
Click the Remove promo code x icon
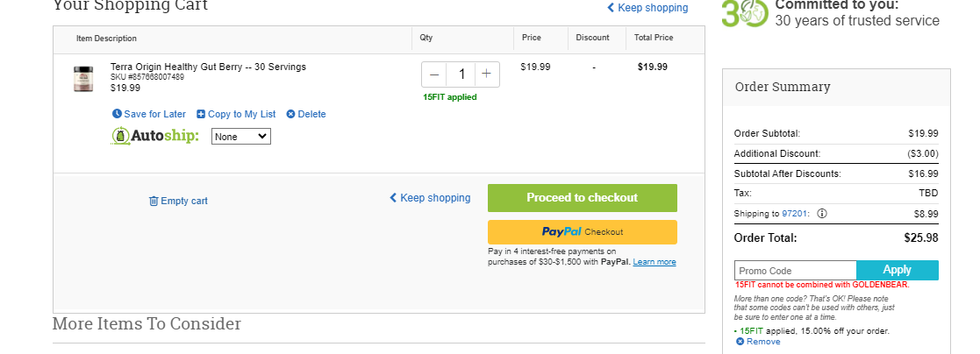click(740, 342)
